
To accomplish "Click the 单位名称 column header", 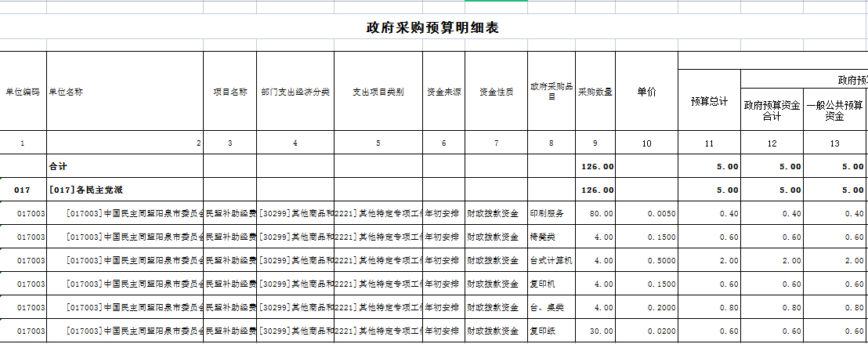I will click(125, 92).
